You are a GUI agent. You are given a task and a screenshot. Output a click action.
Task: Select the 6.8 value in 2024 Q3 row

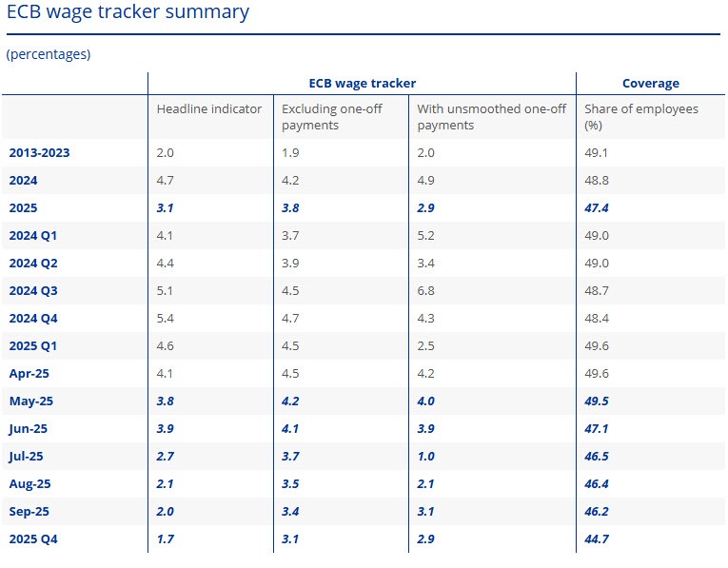426,290
